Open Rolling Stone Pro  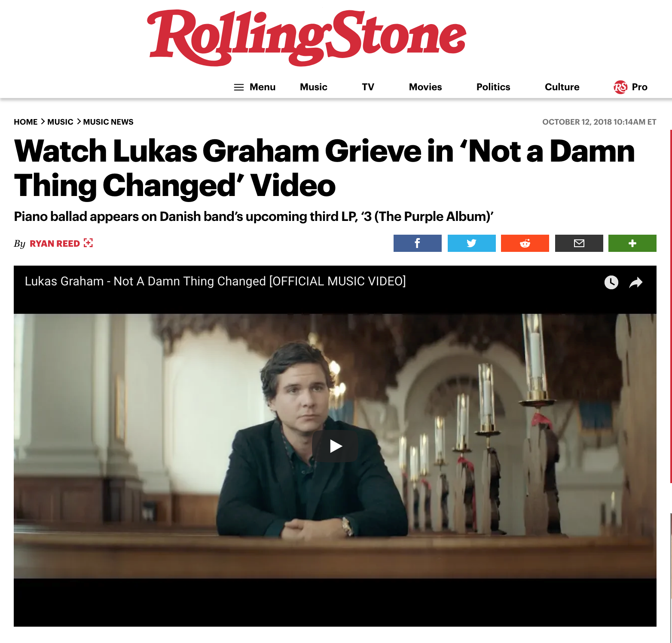630,87
